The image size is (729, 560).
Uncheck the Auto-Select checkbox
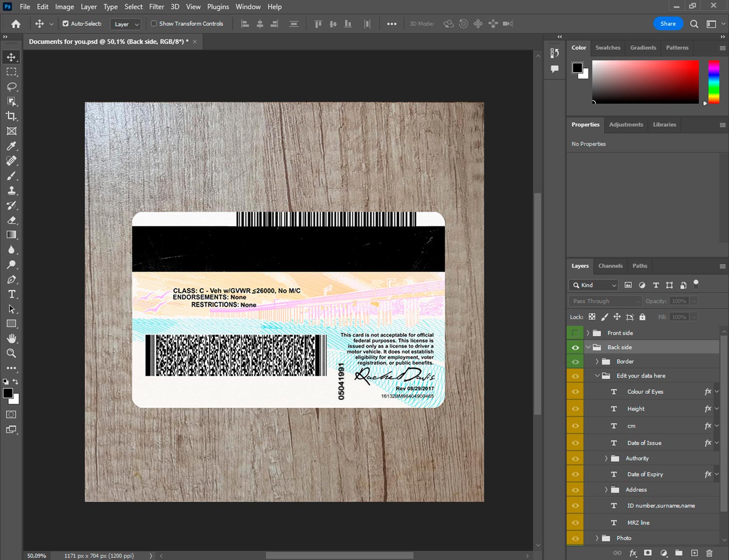point(66,23)
